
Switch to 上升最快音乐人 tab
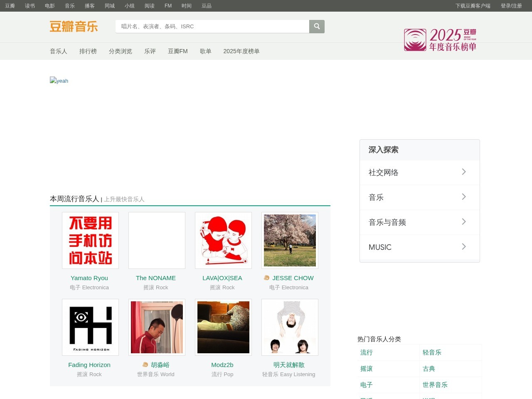click(124, 199)
